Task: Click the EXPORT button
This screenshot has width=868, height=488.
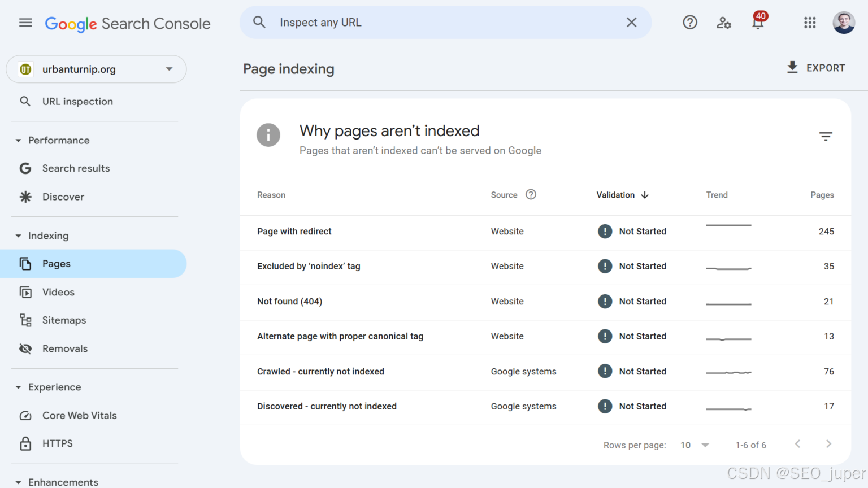Action: click(815, 68)
